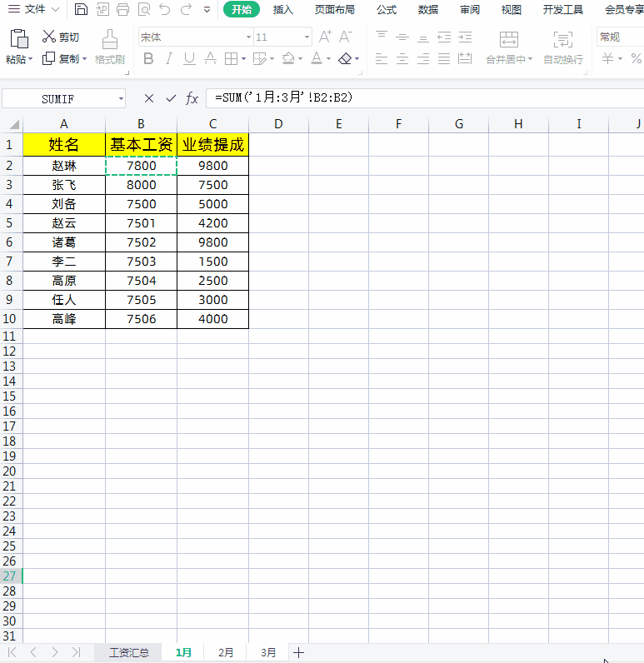Toggle Italic formatting
Image resolution: width=644 pixels, height=663 pixels.
169,58
